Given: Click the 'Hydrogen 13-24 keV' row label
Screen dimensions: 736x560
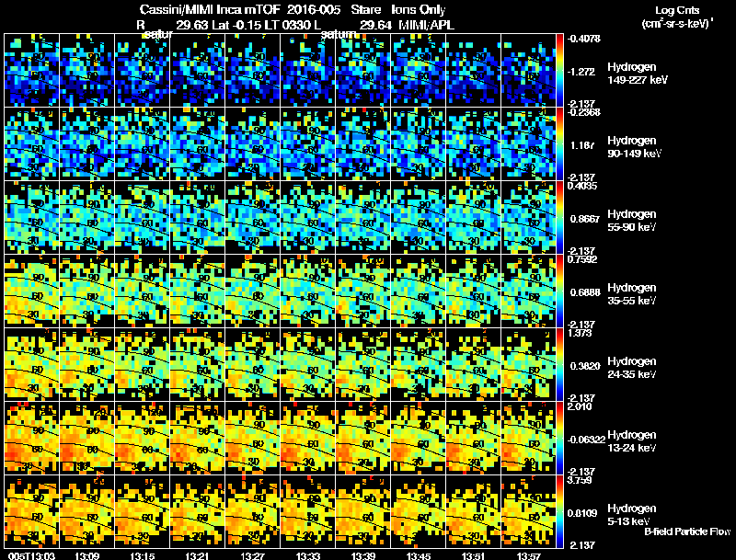Looking at the screenshot, I should coord(632,441).
